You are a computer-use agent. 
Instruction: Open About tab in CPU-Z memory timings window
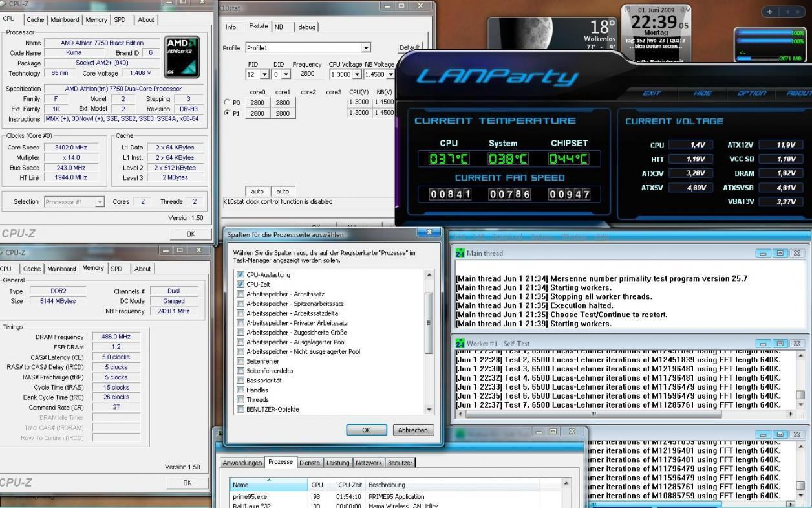click(142, 269)
